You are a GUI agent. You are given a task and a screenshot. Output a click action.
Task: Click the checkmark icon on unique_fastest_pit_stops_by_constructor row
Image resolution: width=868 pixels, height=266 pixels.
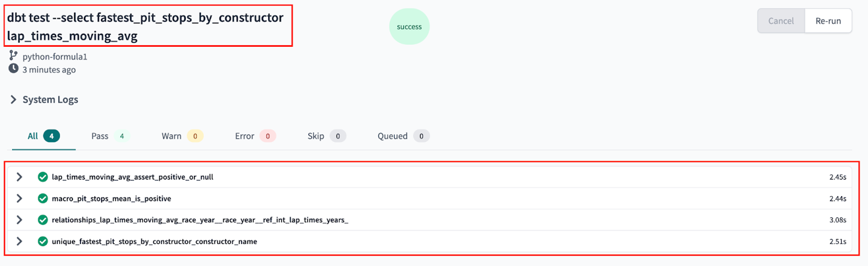(43, 241)
